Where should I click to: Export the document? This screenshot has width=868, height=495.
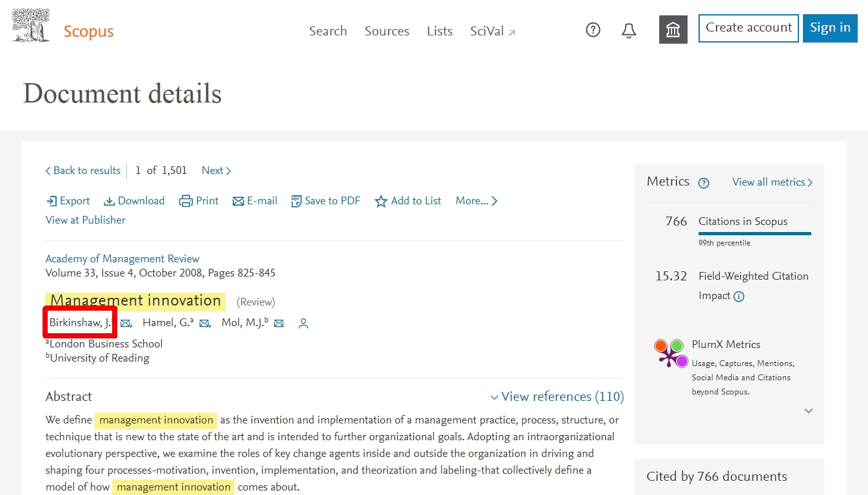point(68,200)
